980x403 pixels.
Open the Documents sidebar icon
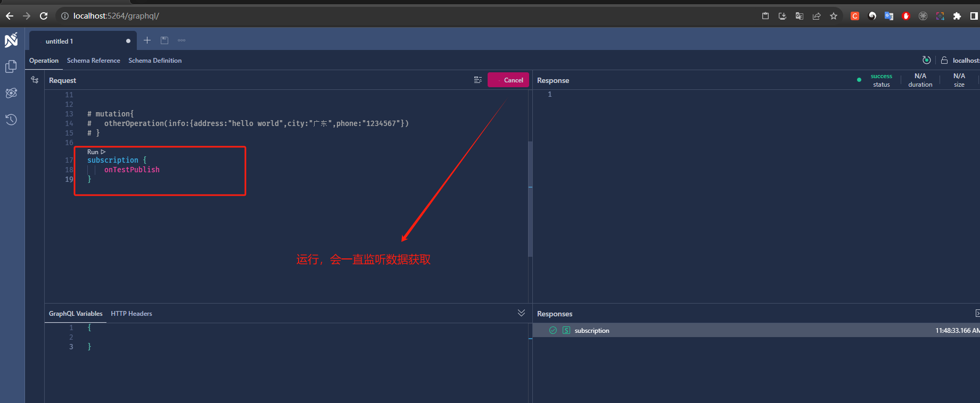(11, 66)
